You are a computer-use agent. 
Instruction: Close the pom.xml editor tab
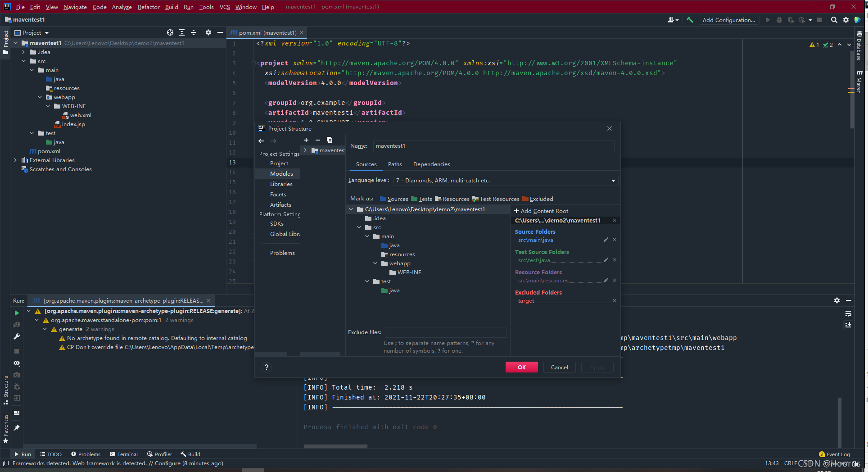(302, 32)
